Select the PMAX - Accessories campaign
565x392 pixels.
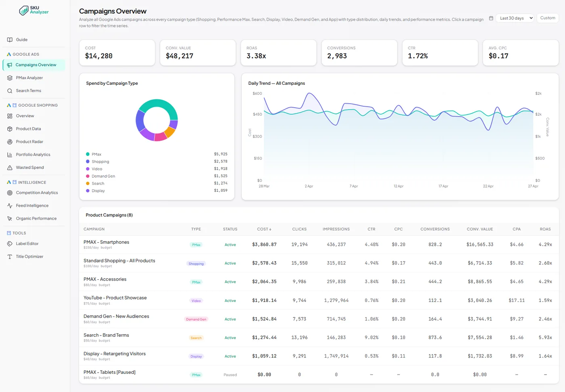click(x=319, y=282)
